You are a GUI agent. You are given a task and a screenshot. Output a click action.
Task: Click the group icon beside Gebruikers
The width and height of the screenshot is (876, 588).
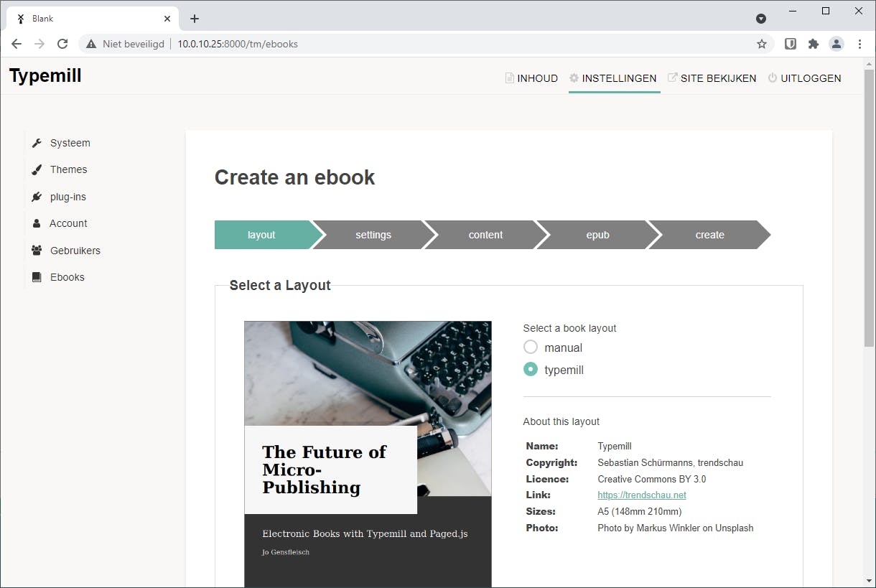[x=37, y=251]
